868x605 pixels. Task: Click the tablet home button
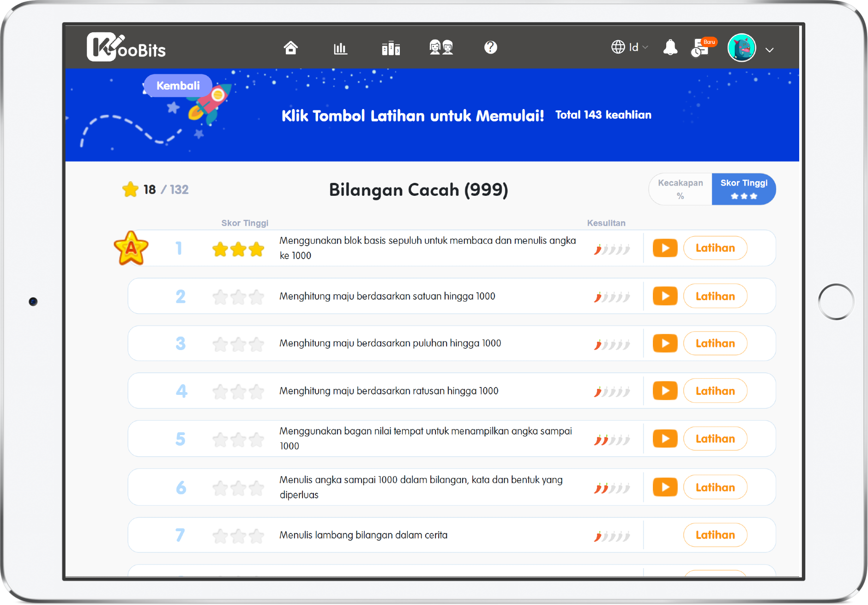(x=836, y=302)
